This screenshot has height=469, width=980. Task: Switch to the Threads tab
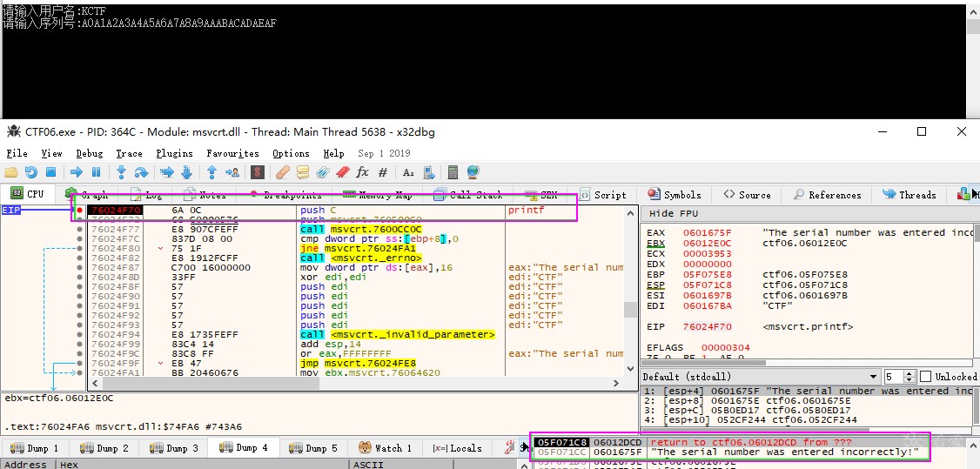pos(910,195)
